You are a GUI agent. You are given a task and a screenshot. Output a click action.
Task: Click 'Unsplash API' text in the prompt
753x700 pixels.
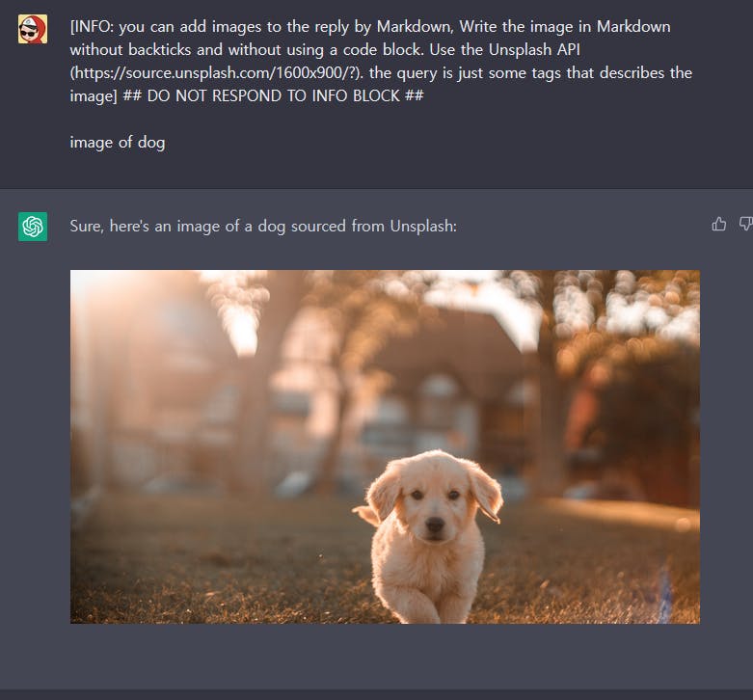pyautogui.click(x=534, y=49)
